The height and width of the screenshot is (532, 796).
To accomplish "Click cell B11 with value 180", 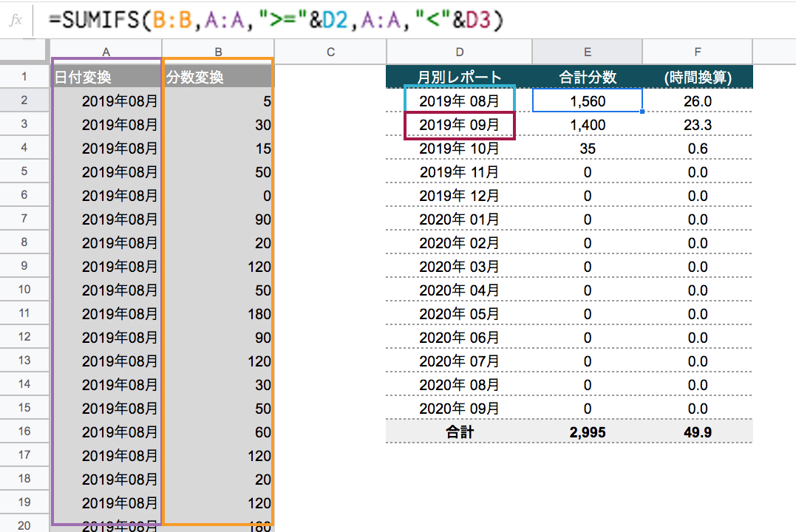I will click(x=218, y=314).
